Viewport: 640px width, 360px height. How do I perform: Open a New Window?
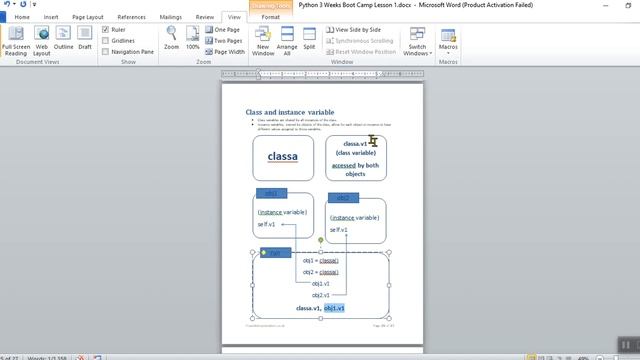[263, 41]
